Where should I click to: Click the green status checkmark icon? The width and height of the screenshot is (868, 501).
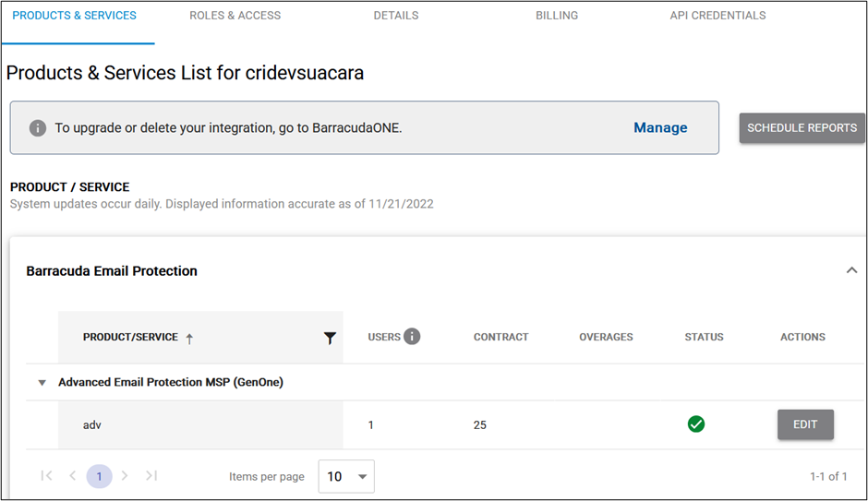pyautogui.click(x=696, y=424)
